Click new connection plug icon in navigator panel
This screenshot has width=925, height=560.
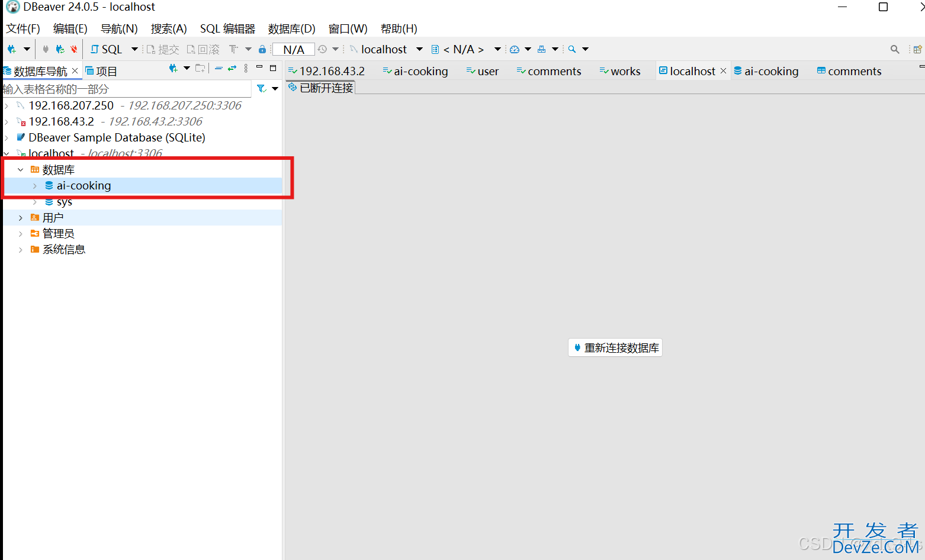tap(173, 68)
